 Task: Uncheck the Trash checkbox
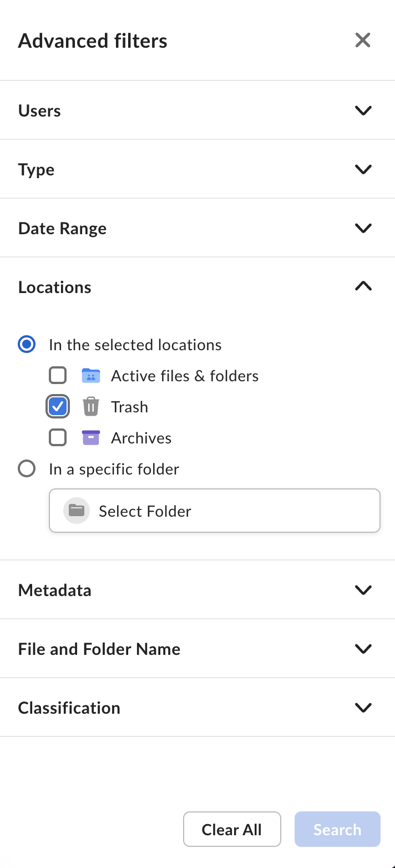click(58, 407)
